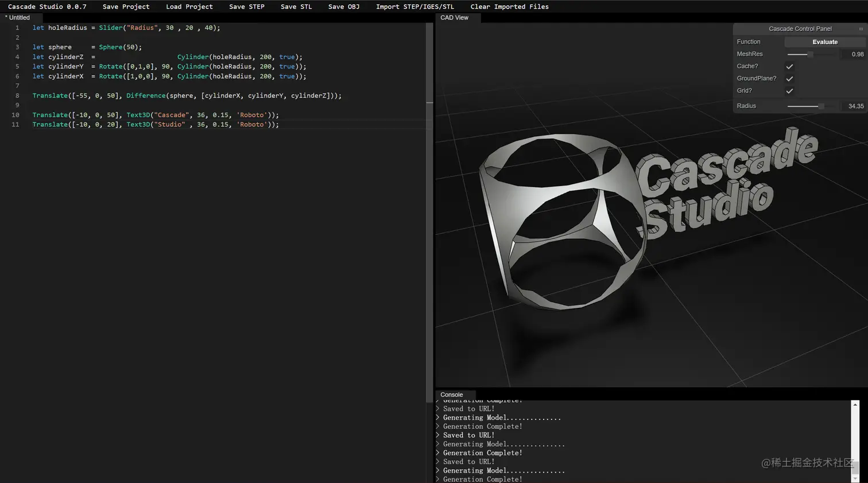Image resolution: width=868 pixels, height=483 pixels.
Task: Disable the GroundPlane? checkbox
Action: coord(789,79)
